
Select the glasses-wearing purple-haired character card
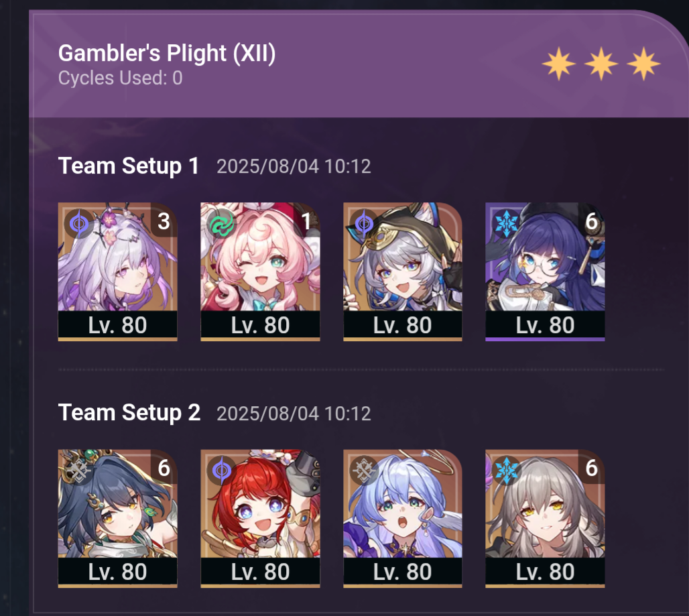545,271
